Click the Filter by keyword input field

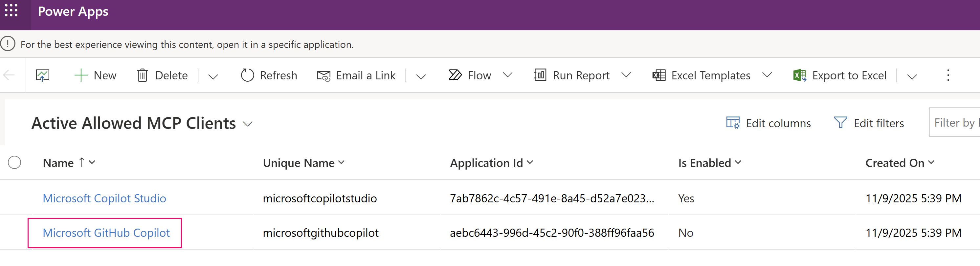[954, 122]
